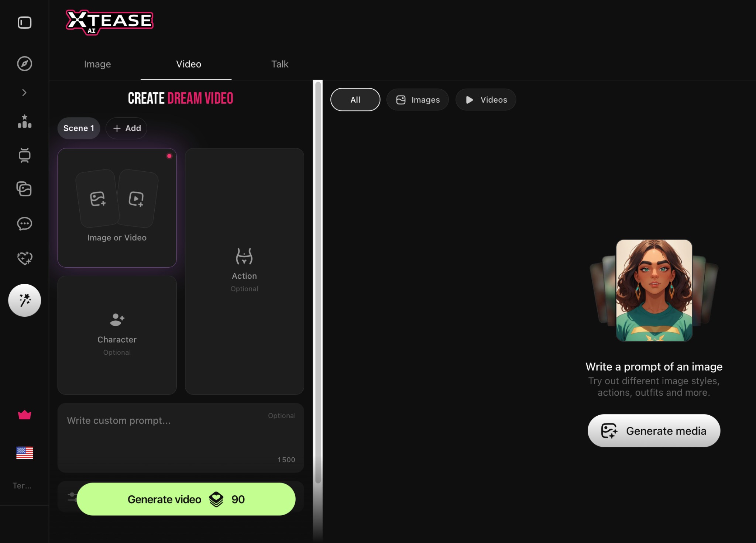Screen dimensions: 756x543
Task: Click the Write a prompt of an image text
Action: (654, 367)
